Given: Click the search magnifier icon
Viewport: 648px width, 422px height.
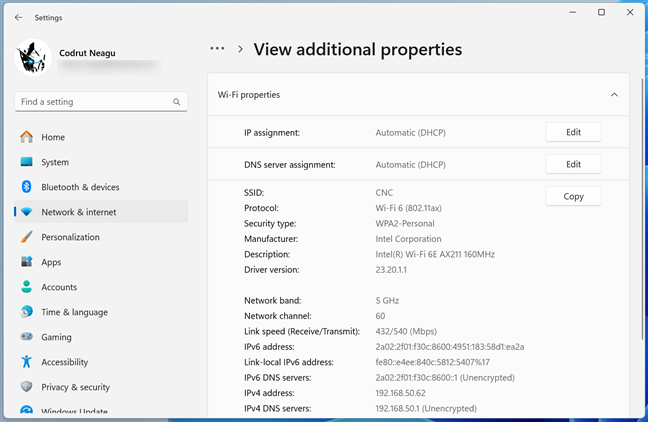Looking at the screenshot, I should pos(176,102).
